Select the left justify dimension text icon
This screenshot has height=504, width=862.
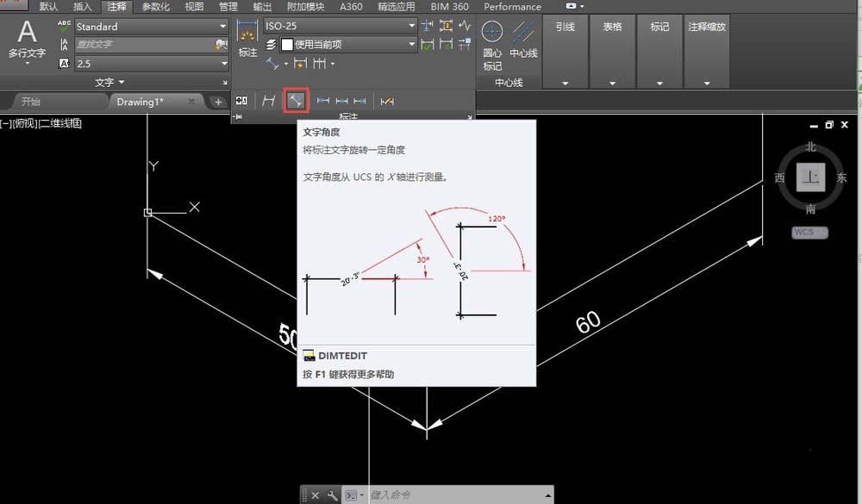point(324,100)
